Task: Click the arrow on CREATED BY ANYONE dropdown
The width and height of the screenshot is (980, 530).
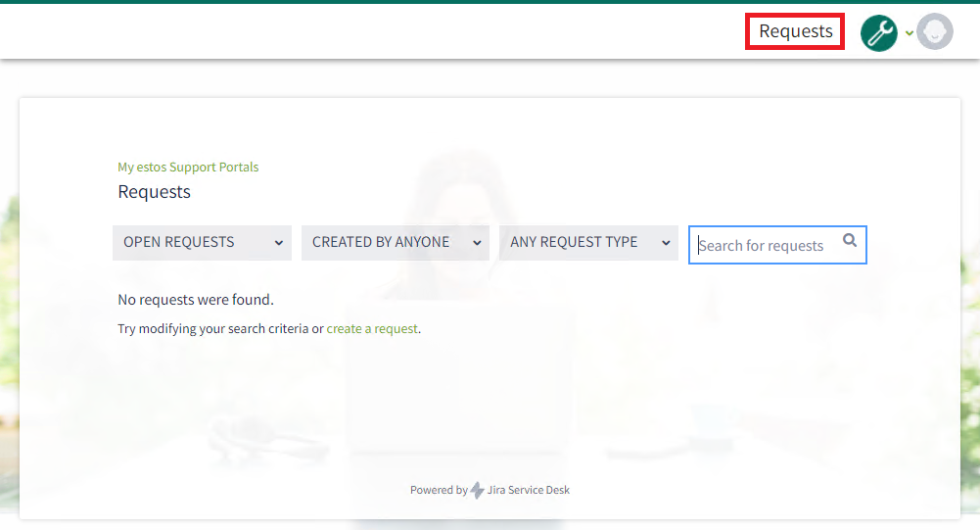Action: pyautogui.click(x=476, y=243)
